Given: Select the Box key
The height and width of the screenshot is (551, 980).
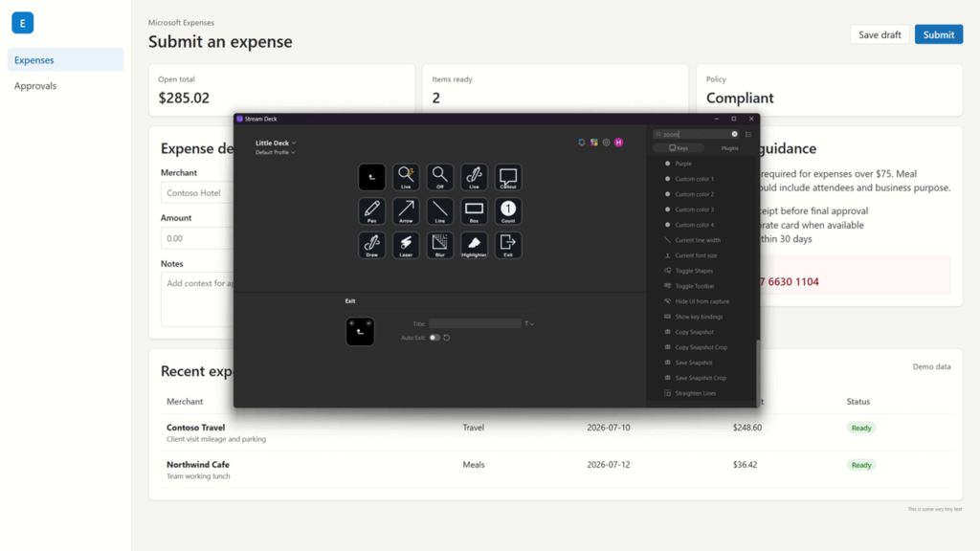Looking at the screenshot, I should click(474, 211).
